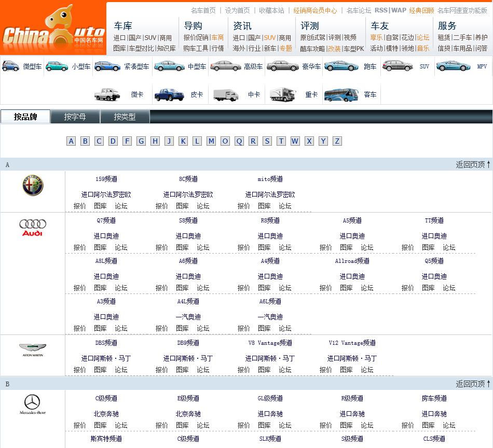Screen dimensions: 493x448
Task: Click the Alfa Romeo brand logo
Action: coord(33,185)
